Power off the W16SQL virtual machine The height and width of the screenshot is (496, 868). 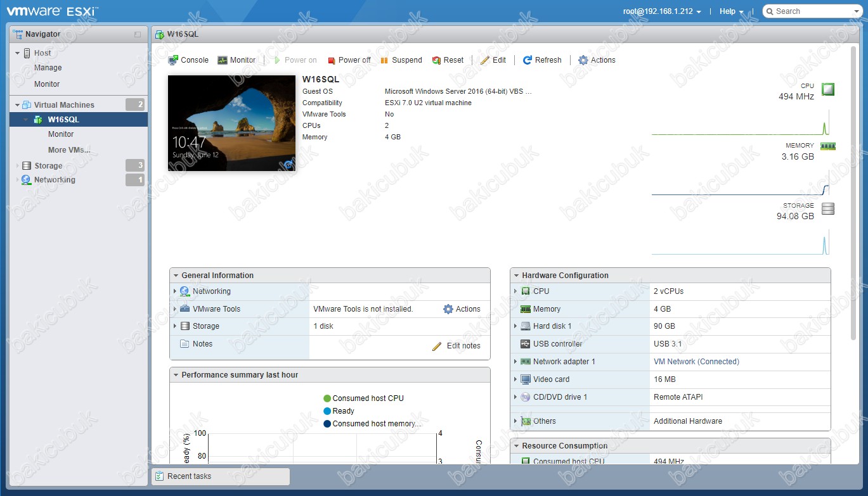tap(349, 60)
